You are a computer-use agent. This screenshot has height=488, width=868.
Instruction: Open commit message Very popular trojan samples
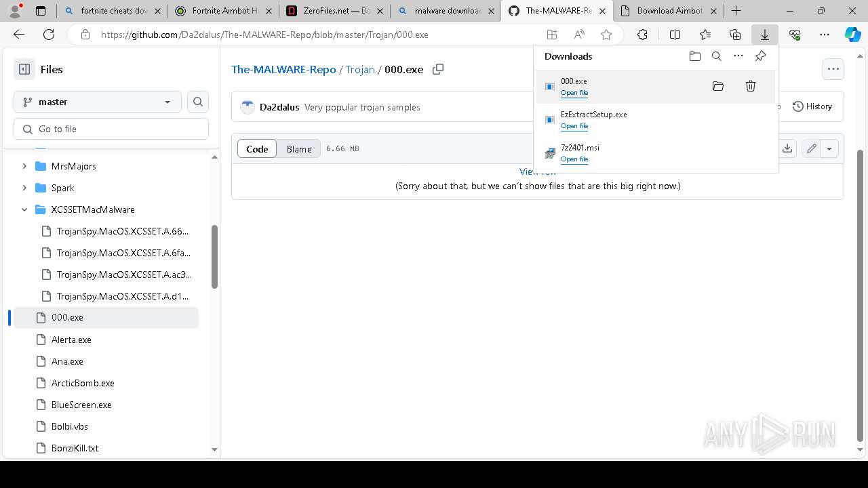362,107
